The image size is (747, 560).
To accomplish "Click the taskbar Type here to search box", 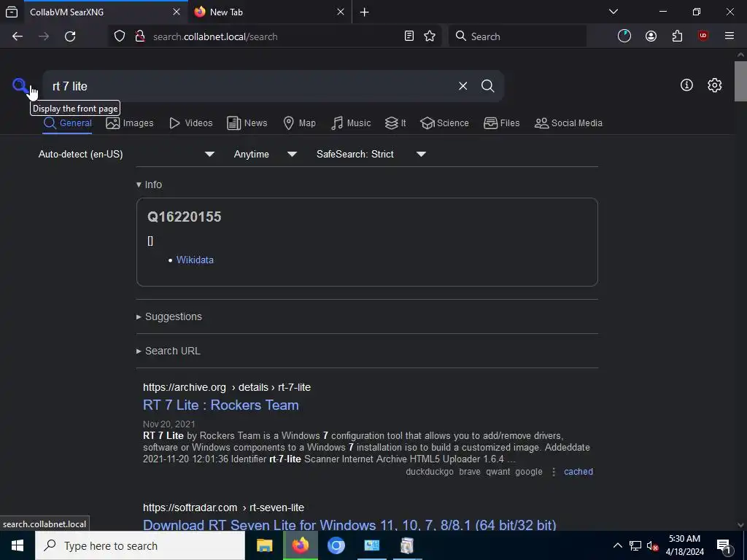I will (140, 545).
